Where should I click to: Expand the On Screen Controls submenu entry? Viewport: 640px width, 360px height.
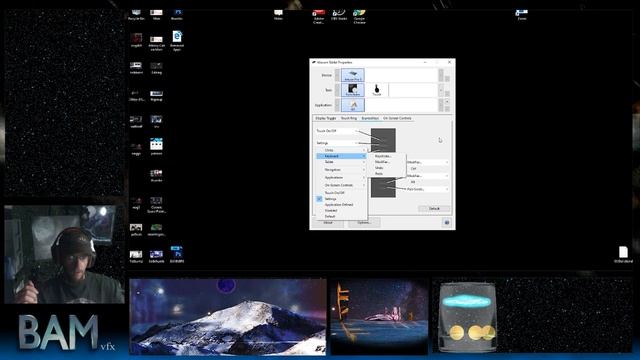point(342,185)
